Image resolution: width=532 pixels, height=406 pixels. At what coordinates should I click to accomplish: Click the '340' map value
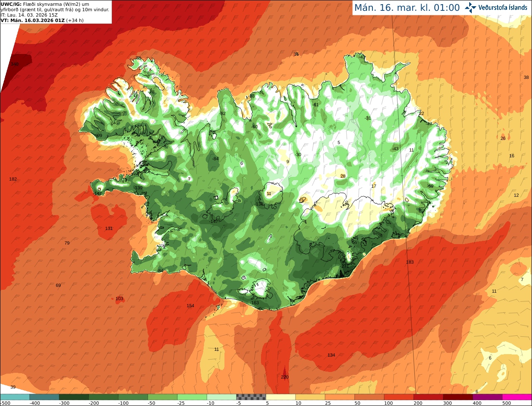[15, 64]
